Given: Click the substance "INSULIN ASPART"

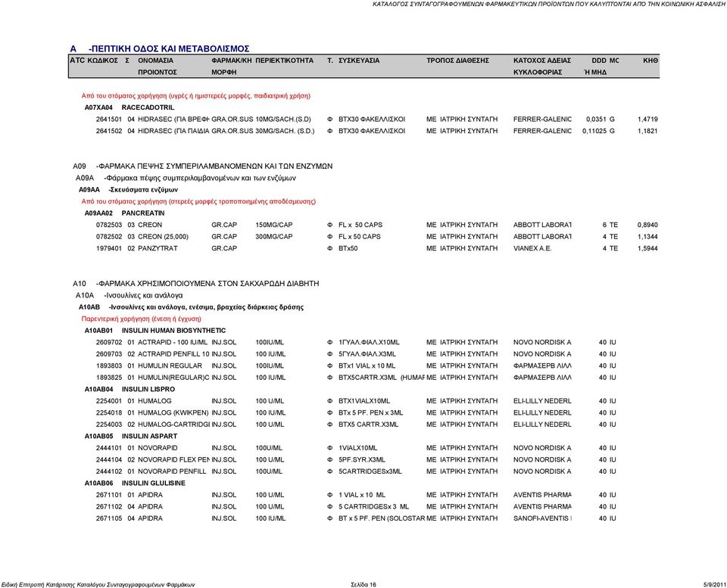Looking at the screenshot, I should pos(149,436).
